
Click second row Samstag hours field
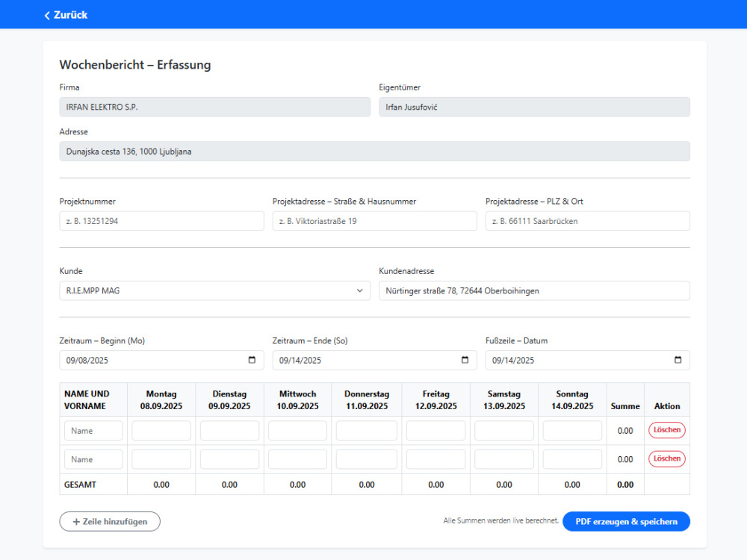tap(504, 459)
